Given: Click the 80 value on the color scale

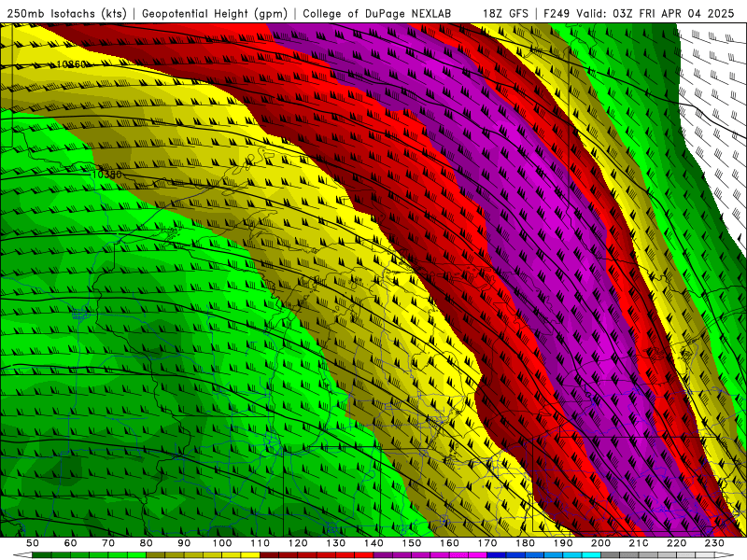Looking at the screenshot, I should point(147,543).
